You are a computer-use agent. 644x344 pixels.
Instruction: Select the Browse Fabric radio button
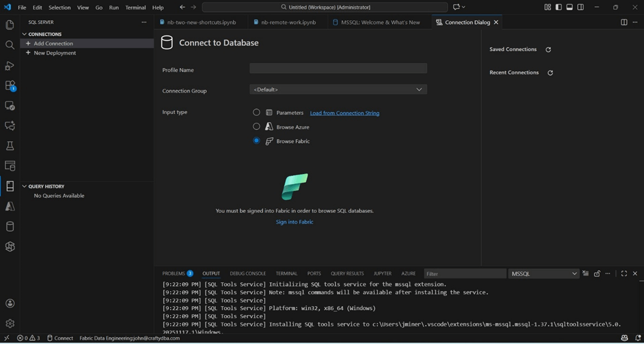(256, 141)
